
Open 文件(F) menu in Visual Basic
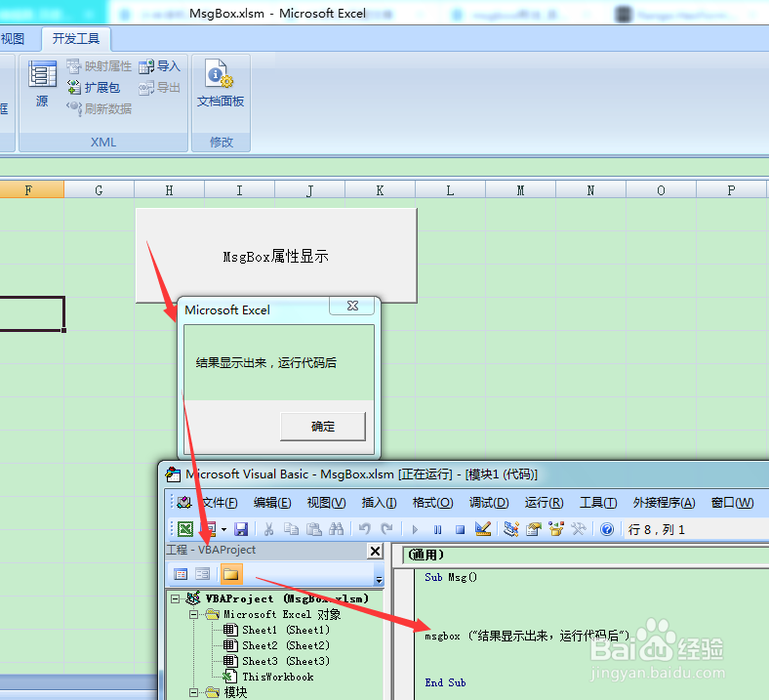tap(221, 503)
